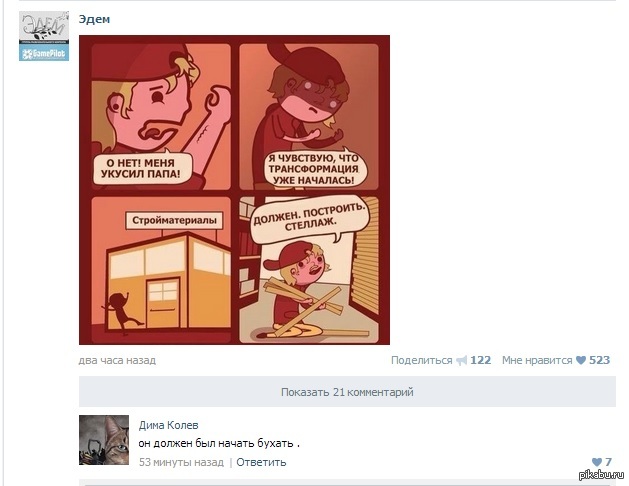Click the pikabu.ru watermark
Image resolution: width=629 pixels, height=486 pixels.
tap(601, 474)
